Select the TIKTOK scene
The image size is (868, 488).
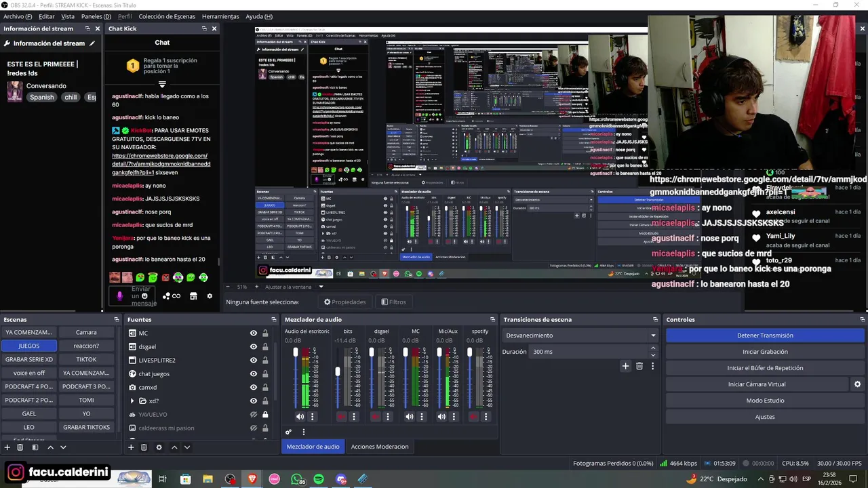point(86,359)
